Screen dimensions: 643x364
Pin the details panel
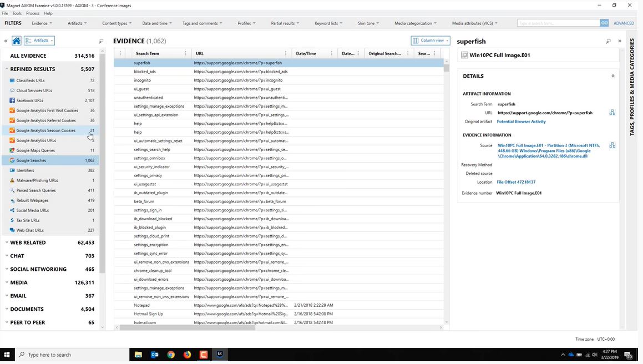click(x=608, y=41)
